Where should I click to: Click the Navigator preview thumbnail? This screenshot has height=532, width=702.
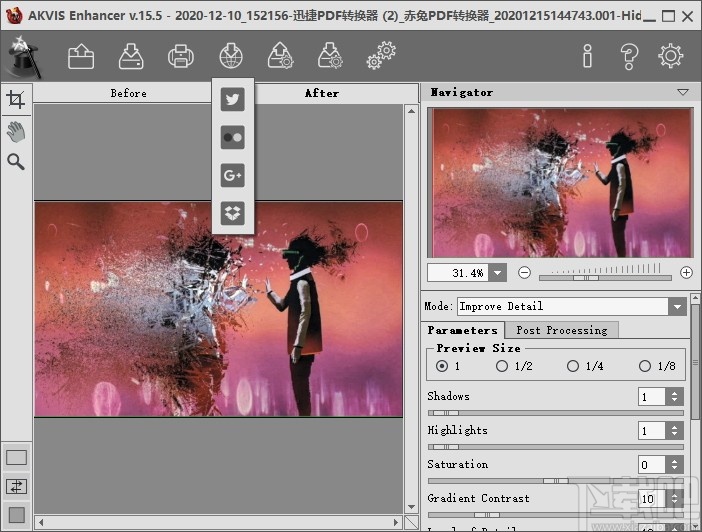(x=560, y=183)
